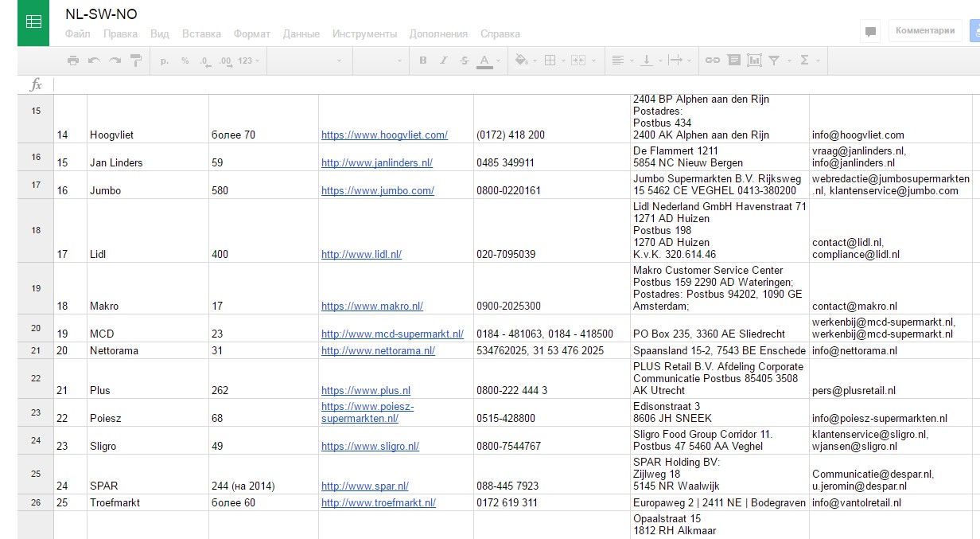Click the insert chart icon
The image size is (980, 539).
coord(754,61)
